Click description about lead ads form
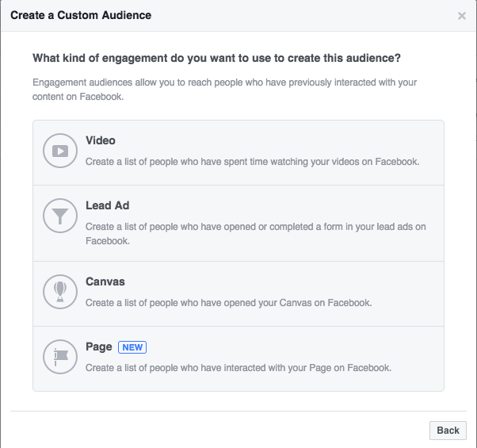 255,234
